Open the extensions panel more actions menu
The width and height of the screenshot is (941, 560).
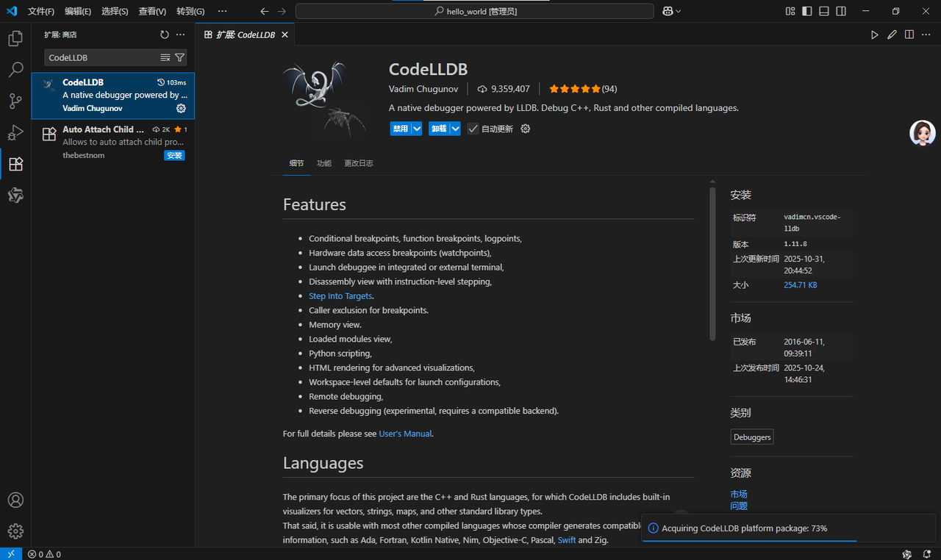click(180, 35)
